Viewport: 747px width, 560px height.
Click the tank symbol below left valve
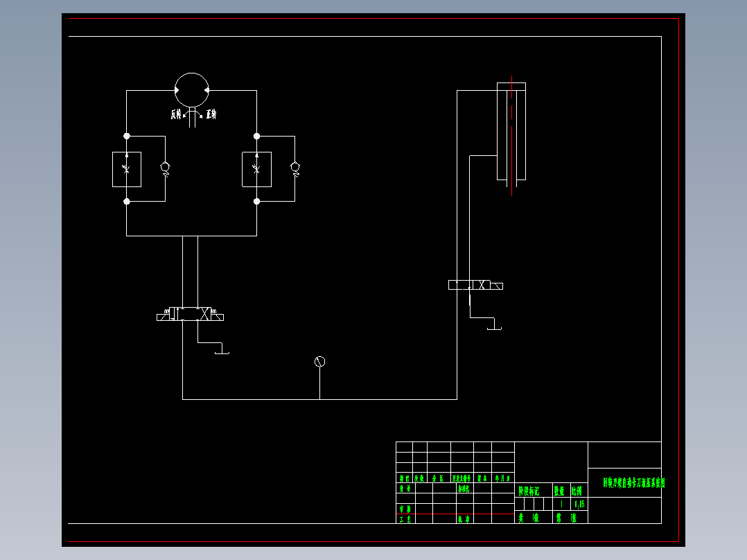click(x=222, y=352)
